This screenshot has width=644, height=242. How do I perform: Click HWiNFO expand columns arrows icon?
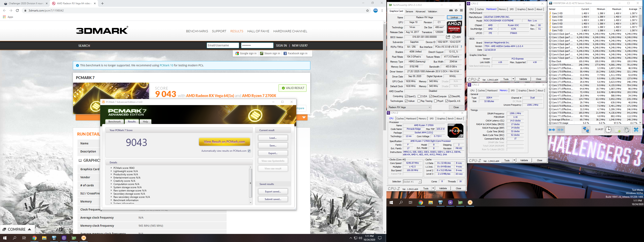[x=552, y=130]
